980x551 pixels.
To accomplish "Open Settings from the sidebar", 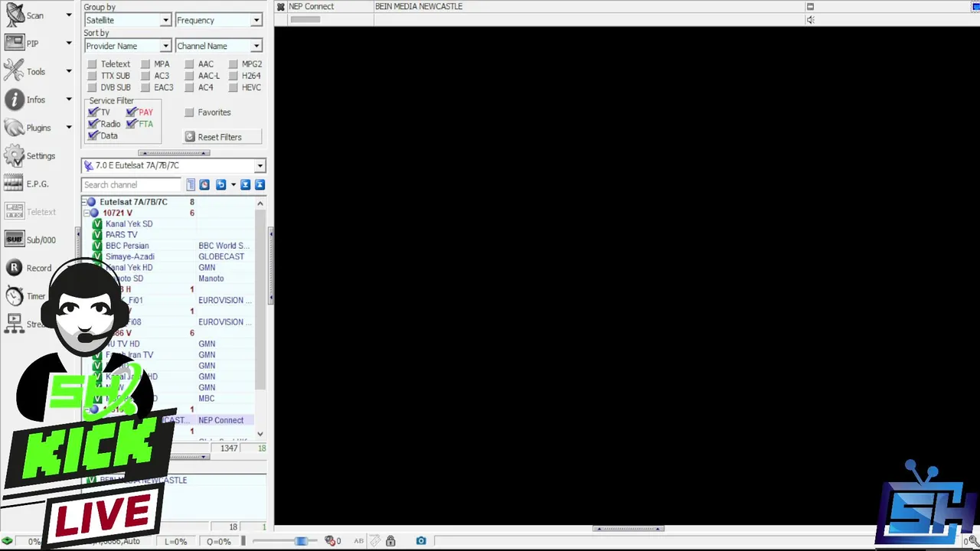I will 29,156.
